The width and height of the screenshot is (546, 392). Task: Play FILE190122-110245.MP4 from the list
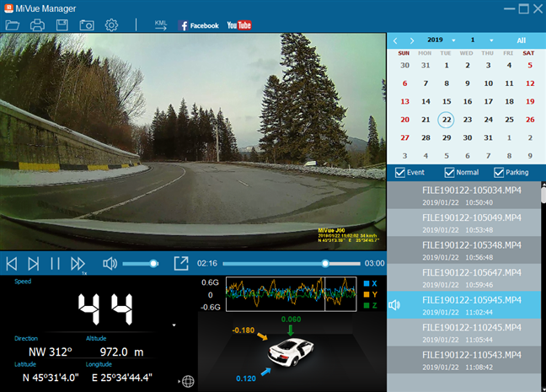coord(463,333)
